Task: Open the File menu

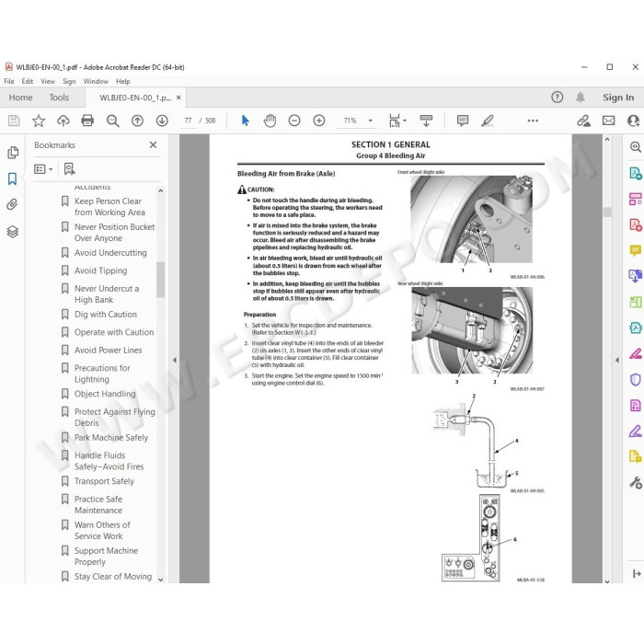Action: 9,81
